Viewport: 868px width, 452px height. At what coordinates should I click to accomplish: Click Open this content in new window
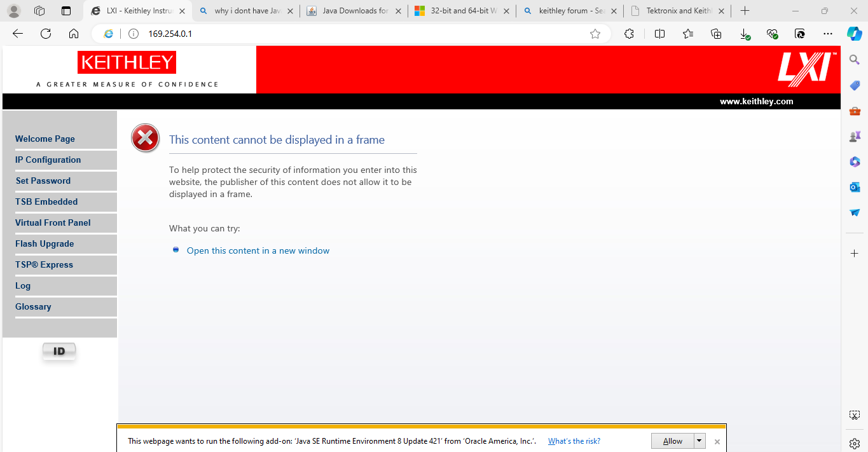coord(258,250)
